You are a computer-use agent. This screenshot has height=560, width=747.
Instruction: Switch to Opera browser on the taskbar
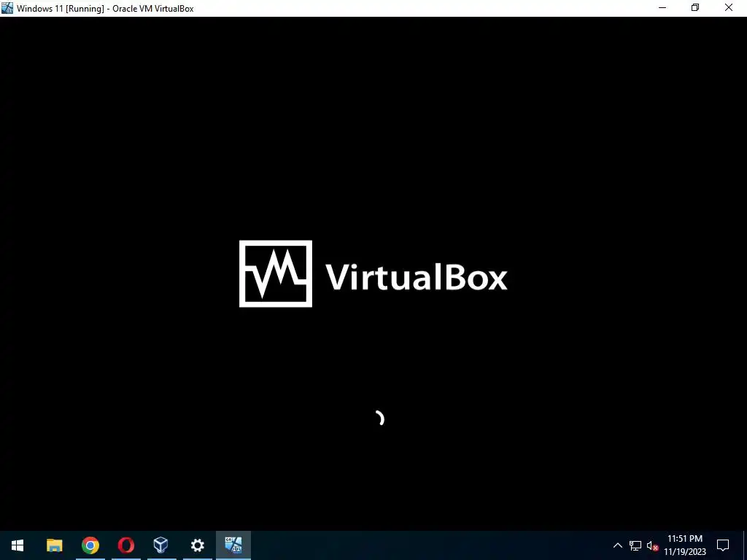click(x=125, y=545)
